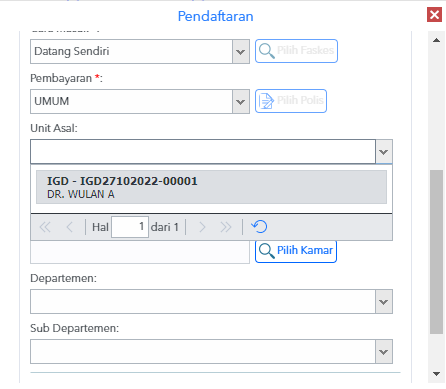The width and height of the screenshot is (446, 389).
Task: Select IGD - IGD27102022-00001 entry
Action: pos(211,187)
